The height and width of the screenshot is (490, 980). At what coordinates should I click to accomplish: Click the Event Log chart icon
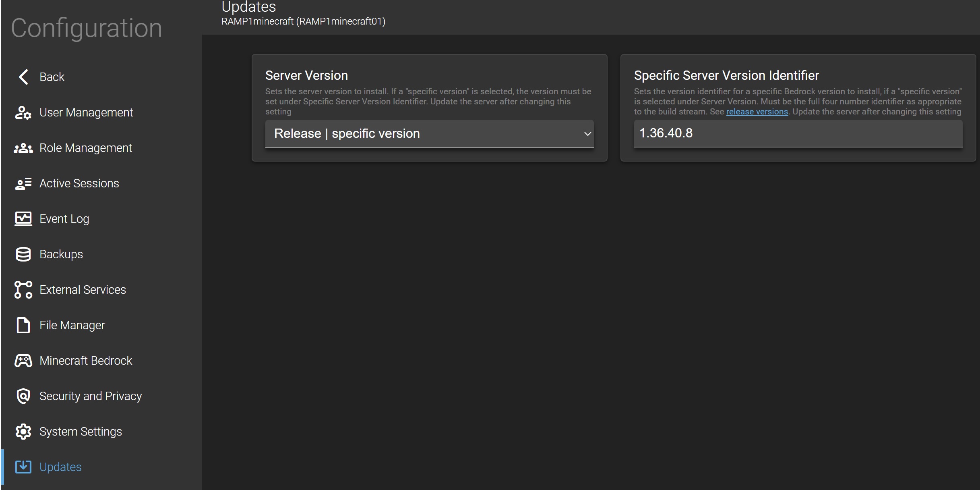coord(23,219)
